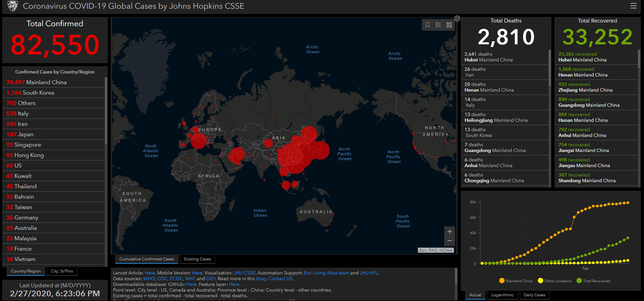
Task: Select Singapore in confirmed cases list
Action: [54, 145]
